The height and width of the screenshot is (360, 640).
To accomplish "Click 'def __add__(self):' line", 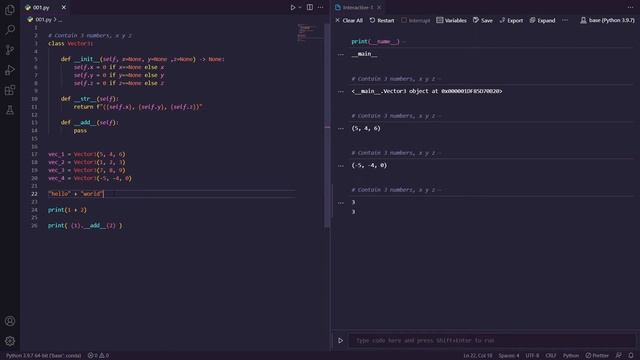I will tap(90, 122).
